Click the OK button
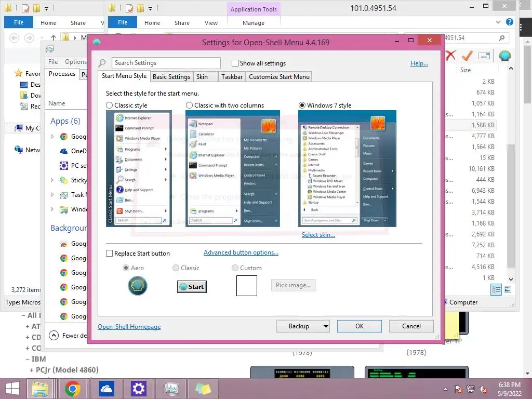532x399 pixels. pos(360,326)
